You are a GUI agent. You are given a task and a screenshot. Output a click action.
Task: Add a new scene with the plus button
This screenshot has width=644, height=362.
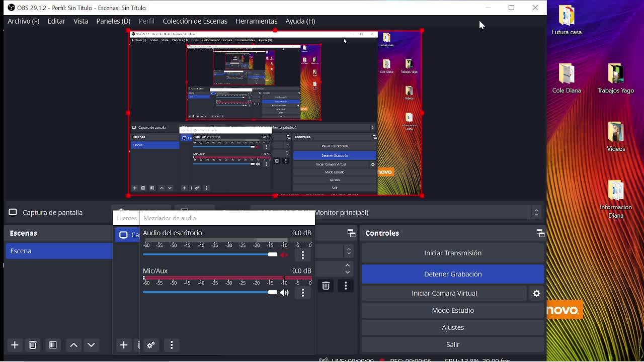coord(15,345)
